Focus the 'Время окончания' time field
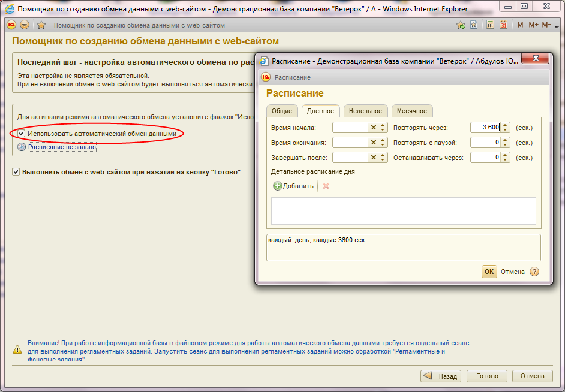 [x=351, y=143]
